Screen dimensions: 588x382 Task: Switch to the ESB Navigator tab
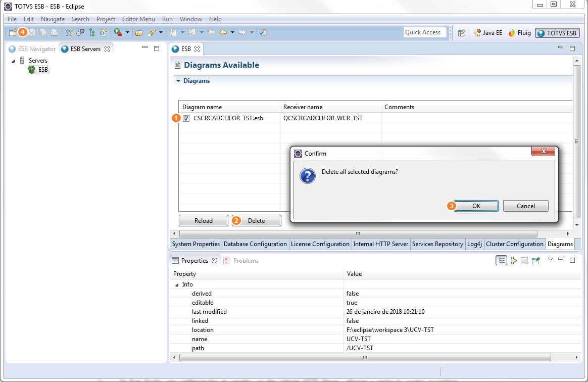[32, 49]
